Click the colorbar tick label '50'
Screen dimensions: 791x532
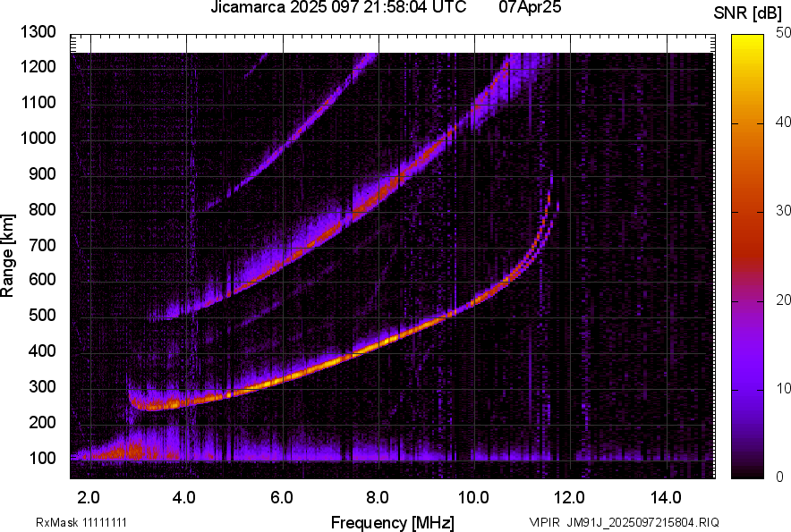(783, 33)
